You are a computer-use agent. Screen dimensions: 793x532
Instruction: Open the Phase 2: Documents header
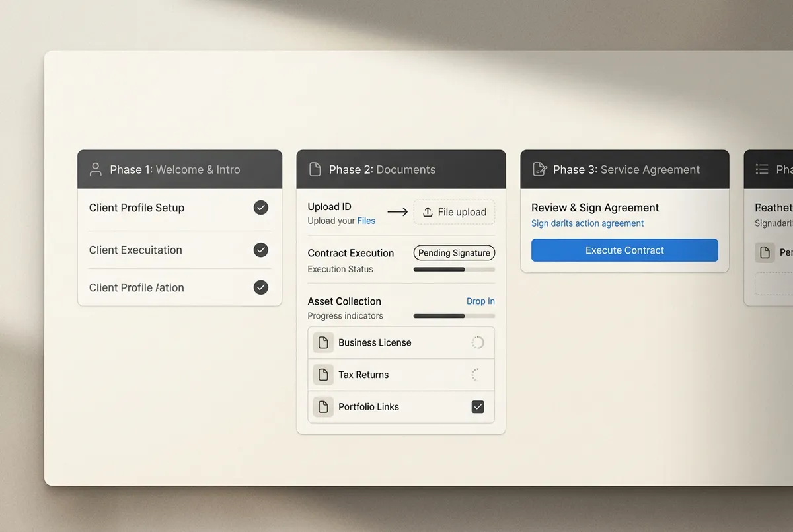tap(401, 169)
